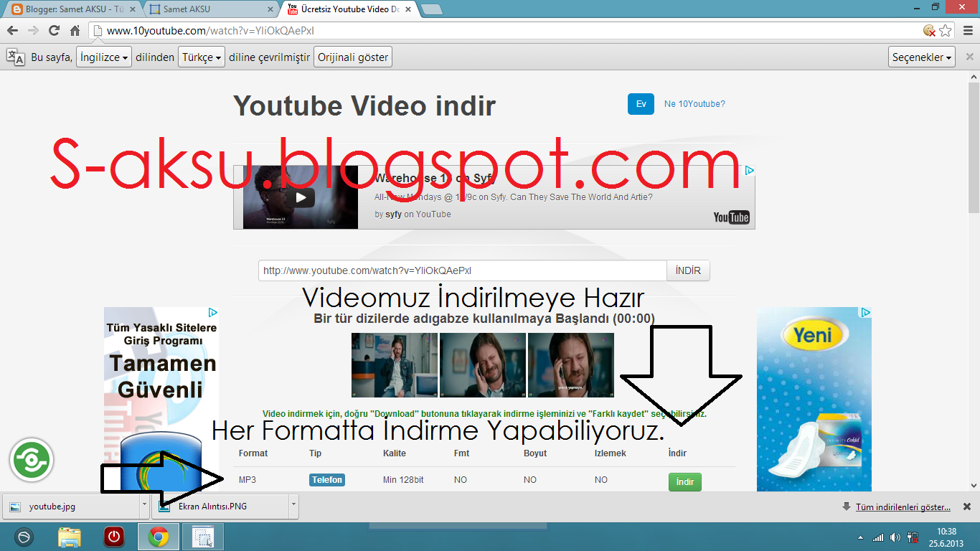The image size is (980, 551).
Task: Go back with browser back arrow
Action: pyautogui.click(x=12, y=31)
